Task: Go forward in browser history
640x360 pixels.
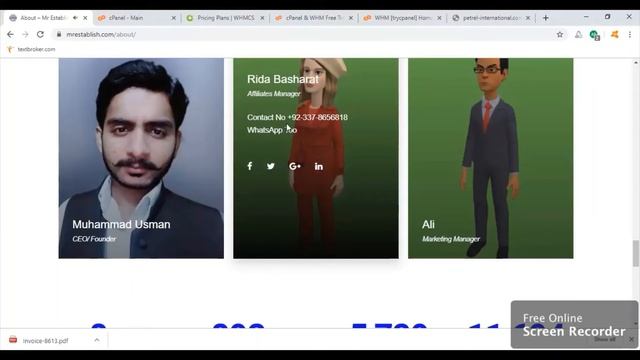Action: (25, 35)
